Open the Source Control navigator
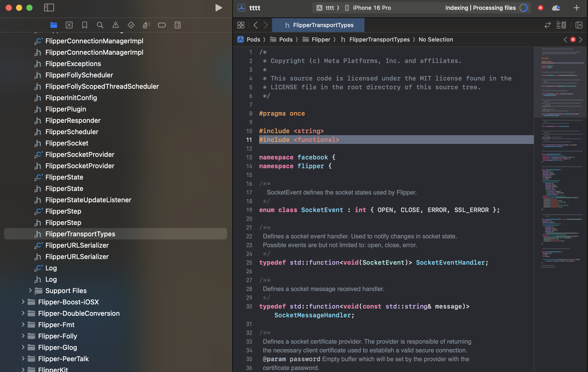The image size is (588, 372). pyautogui.click(x=69, y=25)
